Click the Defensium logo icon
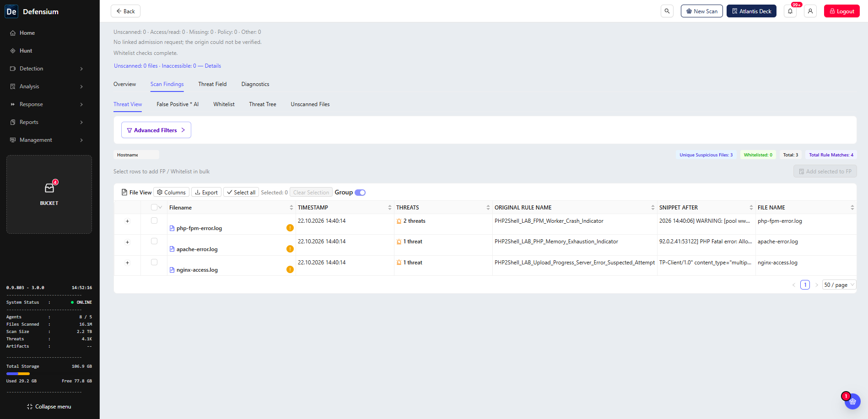868x419 pixels. coord(11,11)
